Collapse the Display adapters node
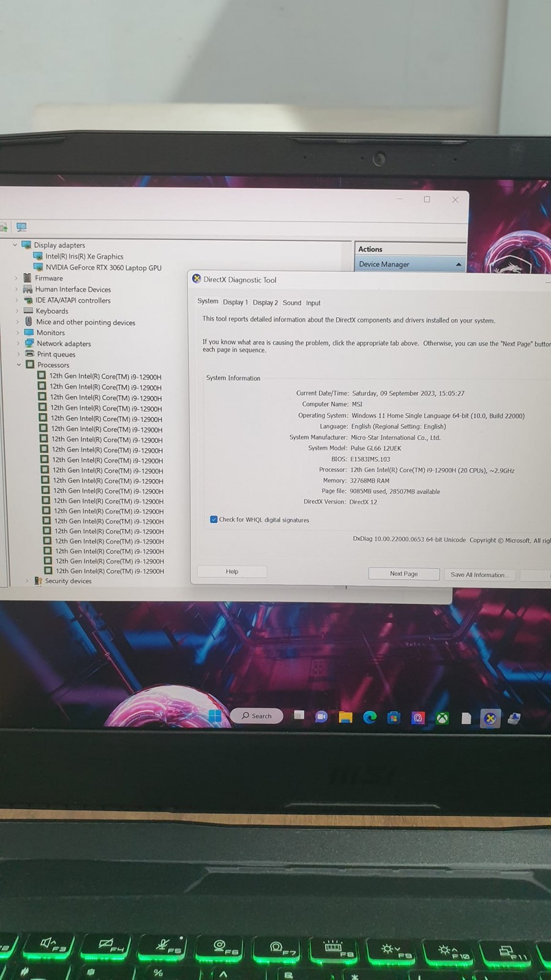 pyautogui.click(x=15, y=245)
